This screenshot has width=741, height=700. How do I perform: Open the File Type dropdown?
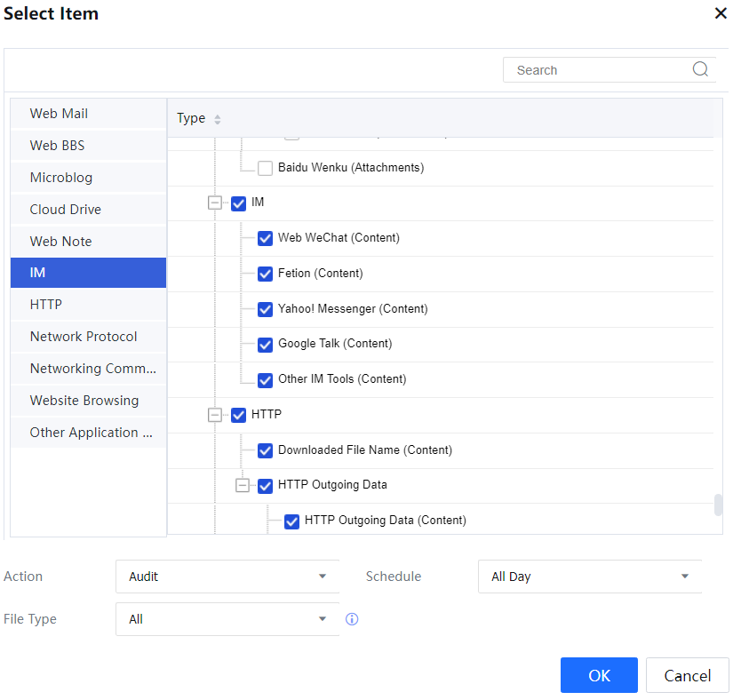click(227, 619)
